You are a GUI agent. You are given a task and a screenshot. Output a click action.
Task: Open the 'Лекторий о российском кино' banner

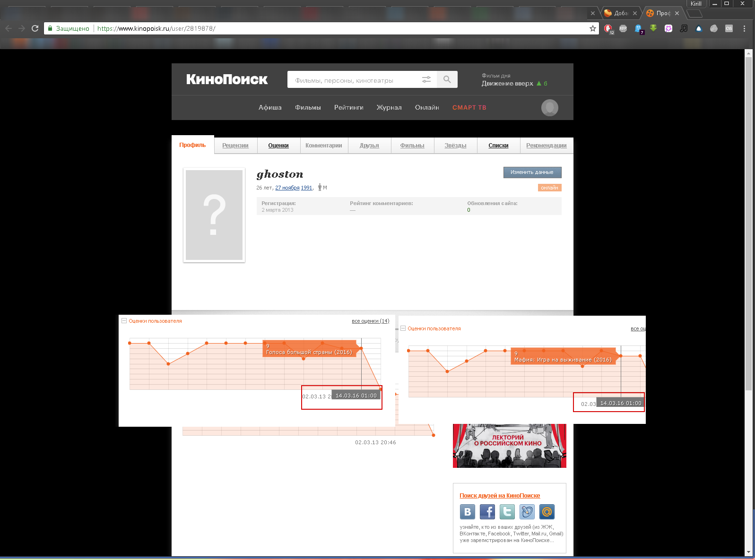510,446
